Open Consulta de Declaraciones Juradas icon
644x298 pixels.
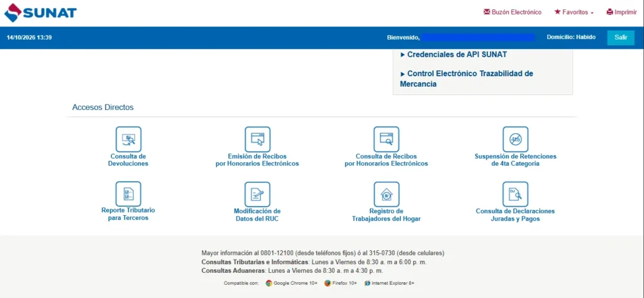pyautogui.click(x=516, y=194)
